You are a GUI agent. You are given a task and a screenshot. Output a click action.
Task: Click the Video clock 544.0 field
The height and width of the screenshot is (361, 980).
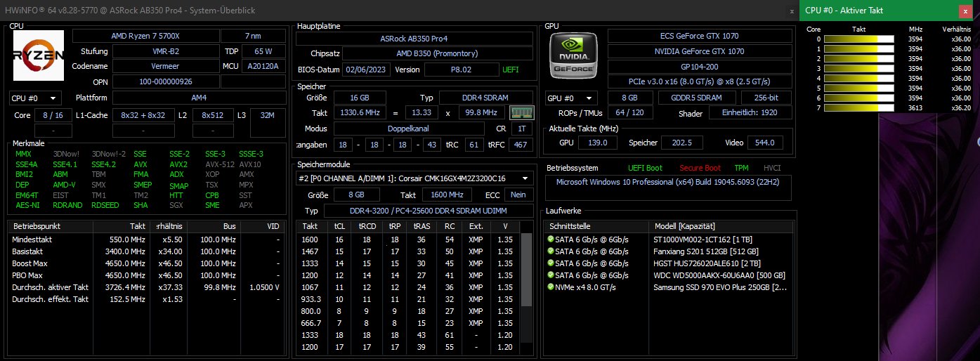click(764, 143)
